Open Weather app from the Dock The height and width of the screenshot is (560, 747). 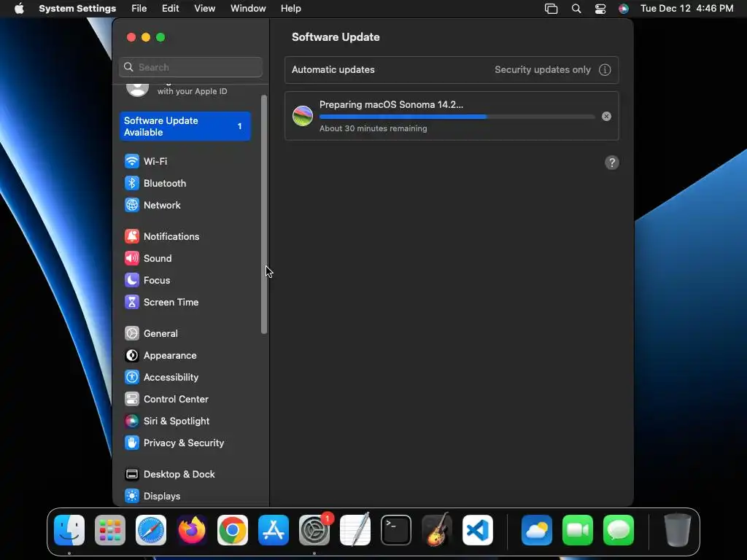[x=537, y=530]
